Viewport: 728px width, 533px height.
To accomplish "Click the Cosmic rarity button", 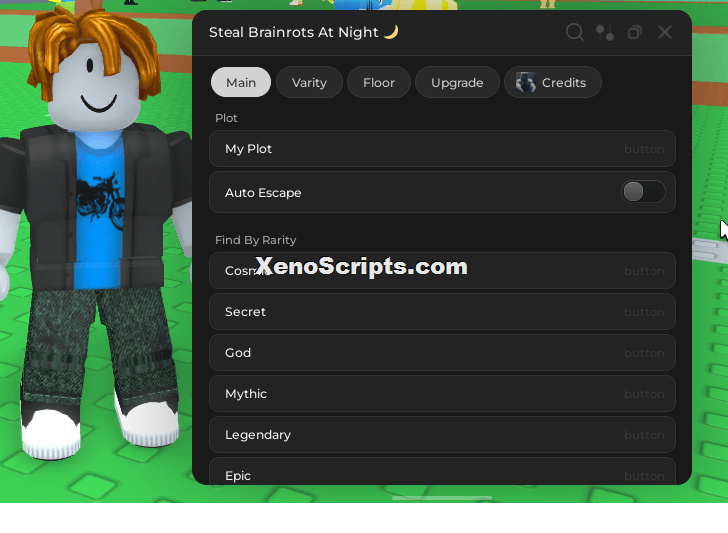I will tap(442, 271).
